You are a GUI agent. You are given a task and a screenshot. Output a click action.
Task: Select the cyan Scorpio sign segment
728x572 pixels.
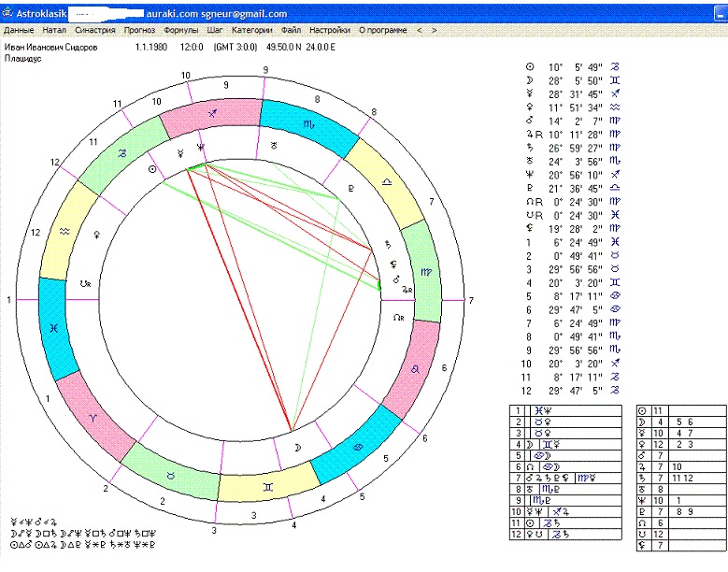click(307, 122)
